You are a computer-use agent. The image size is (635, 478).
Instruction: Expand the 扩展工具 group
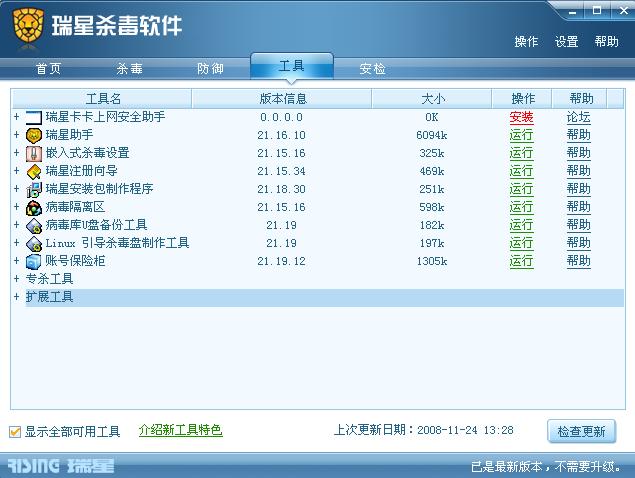(16, 297)
